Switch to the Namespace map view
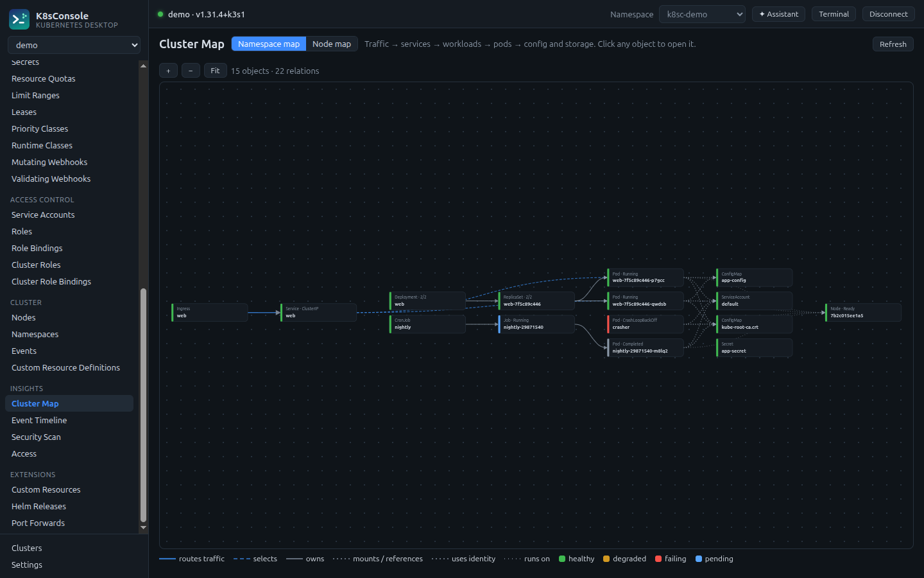 coord(269,44)
